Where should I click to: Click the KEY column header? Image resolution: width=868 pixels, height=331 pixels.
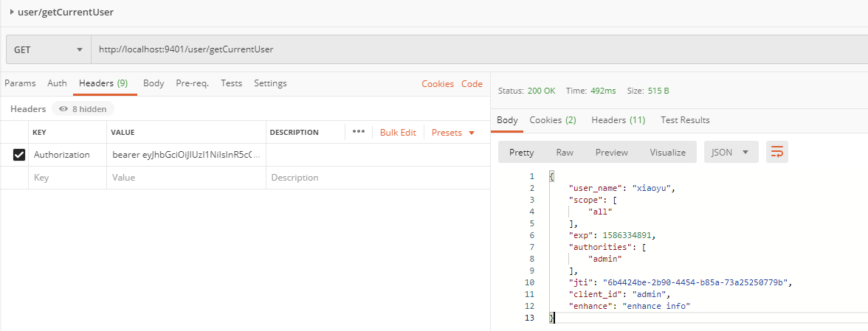point(39,133)
